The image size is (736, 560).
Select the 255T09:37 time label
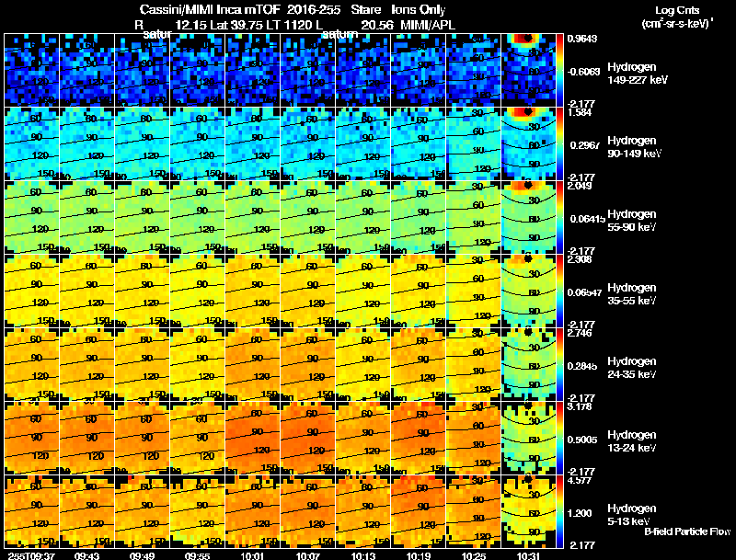click(x=31, y=555)
